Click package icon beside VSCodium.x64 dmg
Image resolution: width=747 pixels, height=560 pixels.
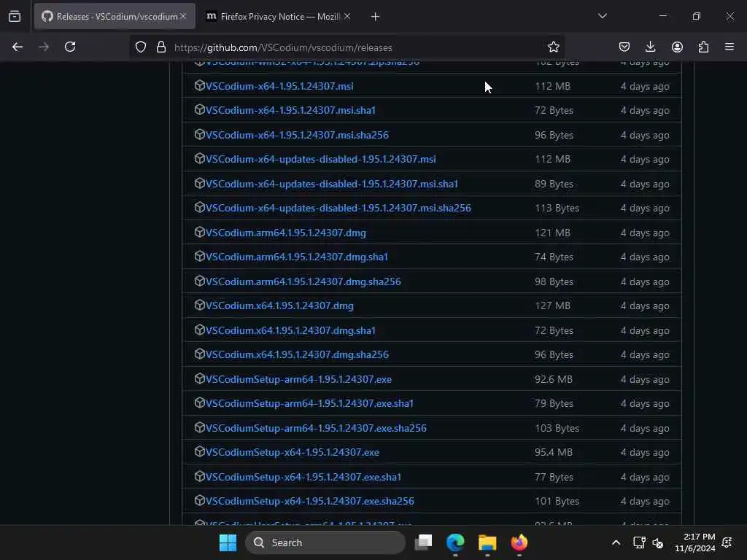click(200, 306)
